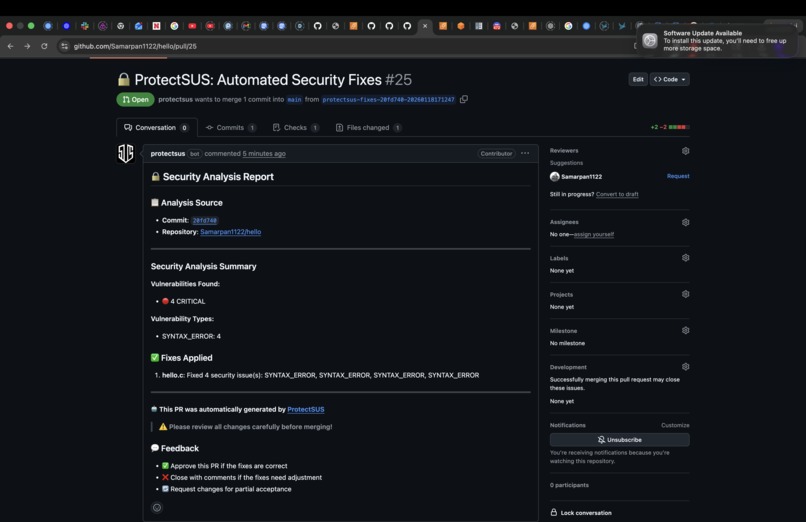Open Reviewers settings gear

685,151
